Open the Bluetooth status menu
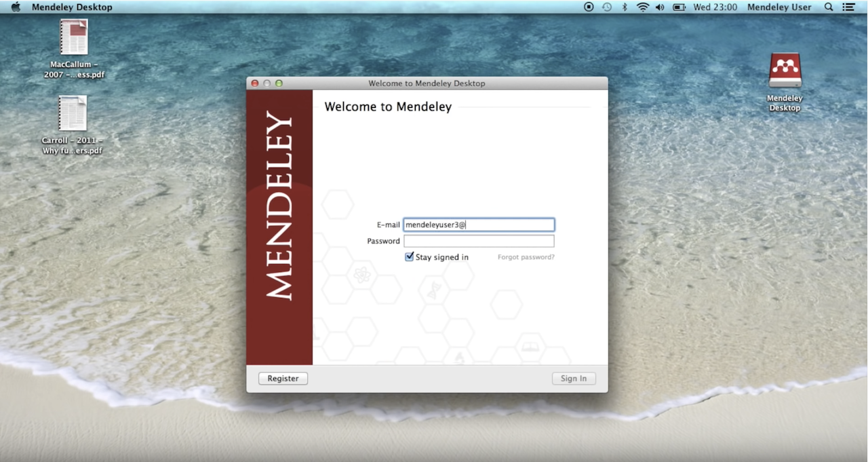This screenshot has width=868, height=462. click(x=625, y=7)
